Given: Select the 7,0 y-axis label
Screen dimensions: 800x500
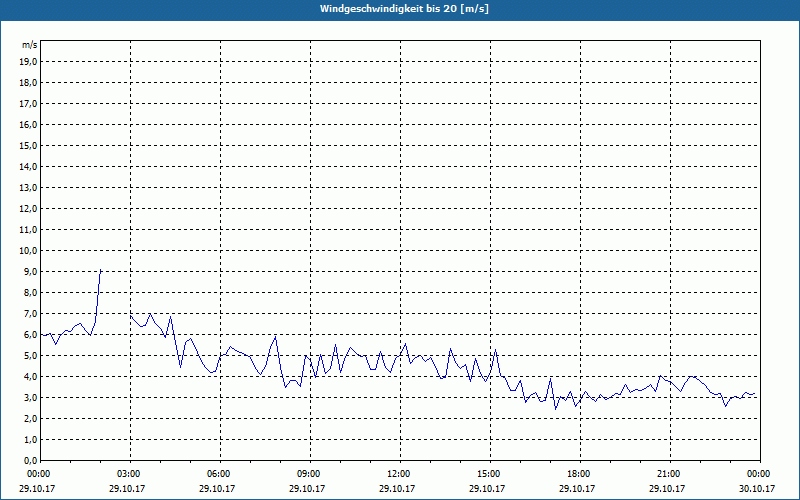Looking at the screenshot, I should pyautogui.click(x=31, y=313).
